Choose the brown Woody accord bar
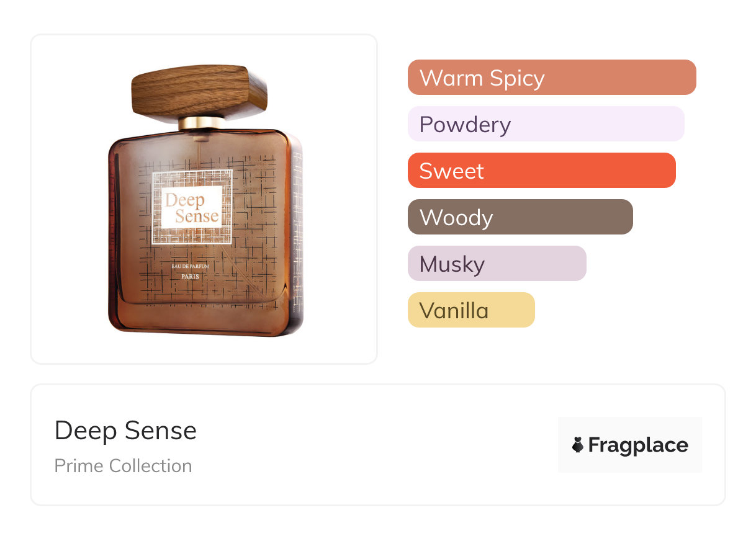 click(x=520, y=217)
